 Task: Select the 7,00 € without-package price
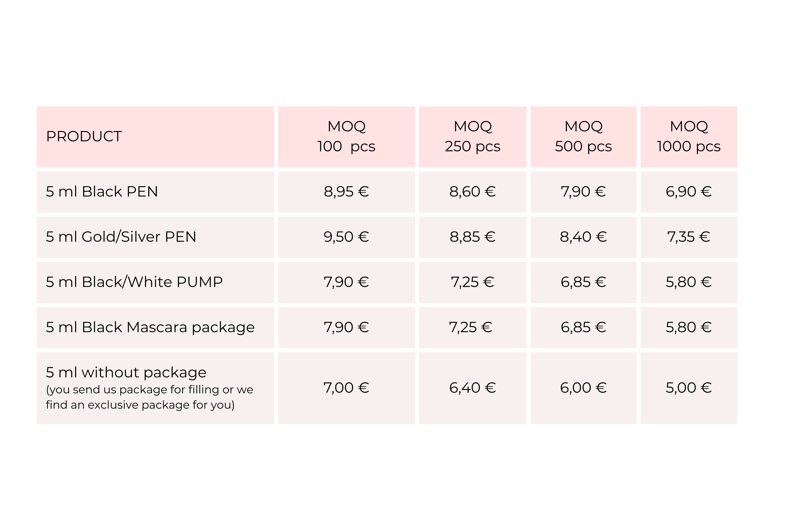pos(346,388)
